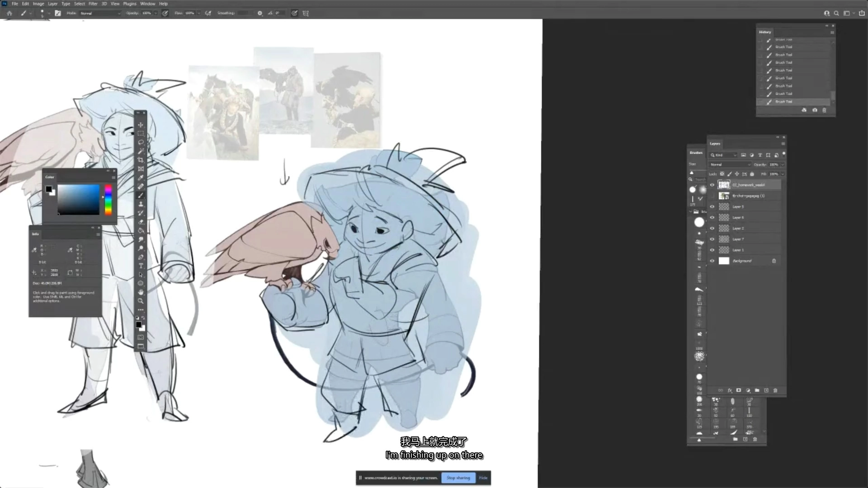Toggle visibility of the Background layer
This screenshot has width=868, height=488.
pyautogui.click(x=712, y=261)
